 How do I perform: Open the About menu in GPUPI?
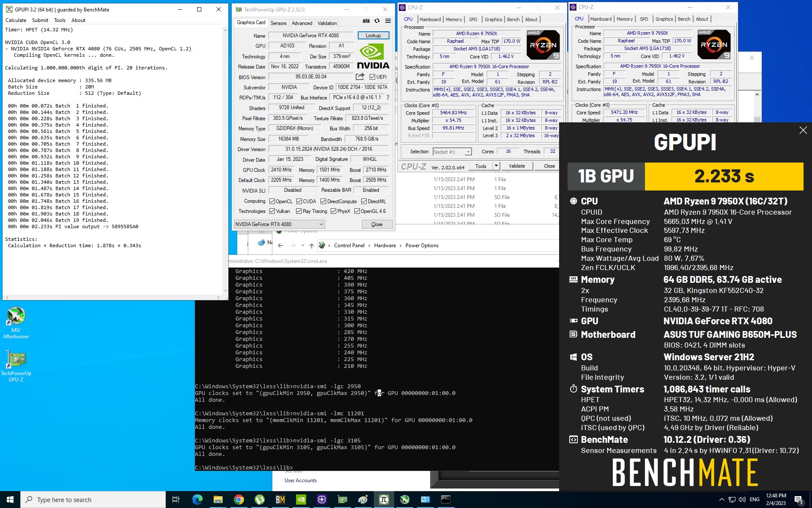pos(78,20)
